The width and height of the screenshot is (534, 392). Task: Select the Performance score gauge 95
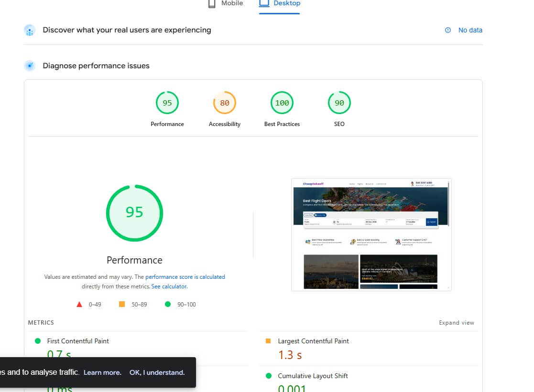pos(167,103)
